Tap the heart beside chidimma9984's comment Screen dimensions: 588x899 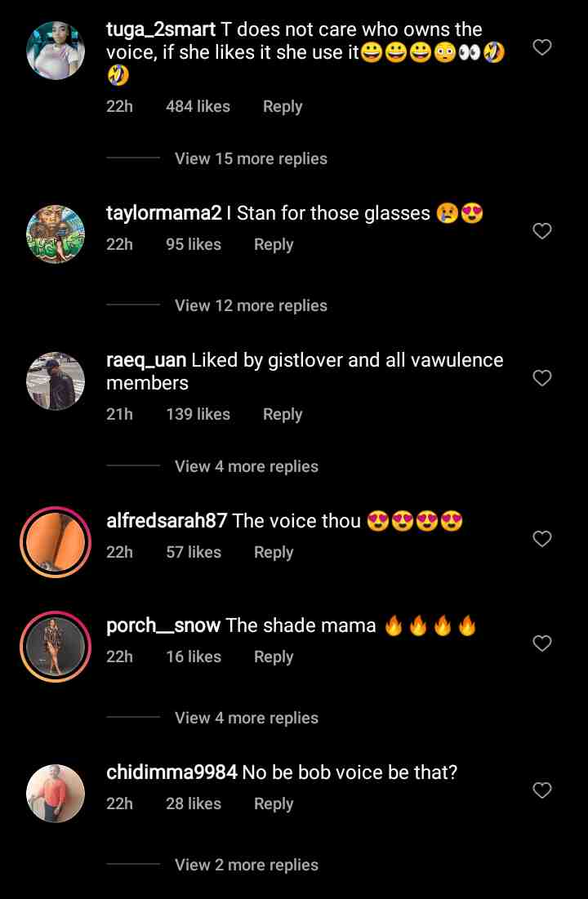coord(542,790)
